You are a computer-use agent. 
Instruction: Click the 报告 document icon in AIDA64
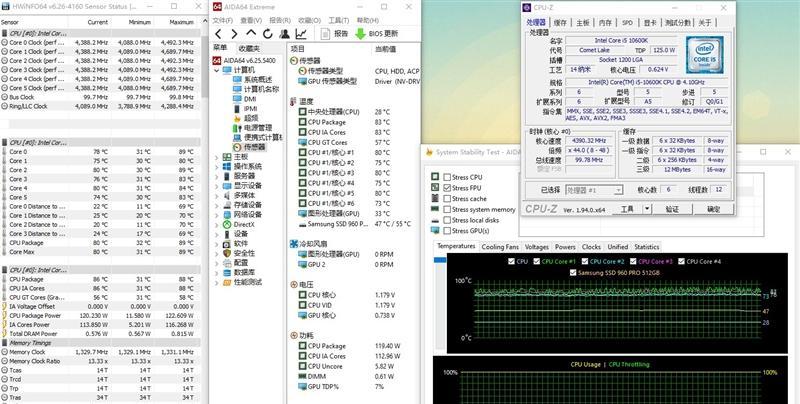tap(326, 34)
